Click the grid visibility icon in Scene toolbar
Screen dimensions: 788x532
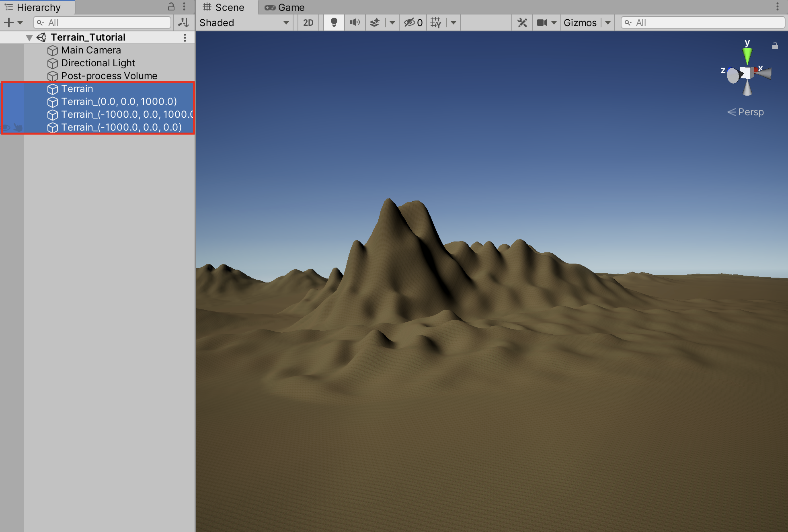(435, 23)
